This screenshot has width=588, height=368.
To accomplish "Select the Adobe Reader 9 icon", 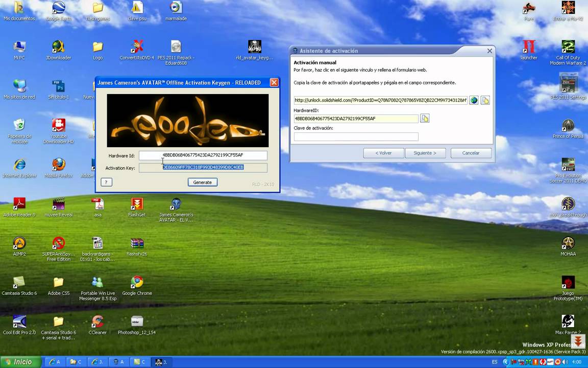I will [x=19, y=208].
